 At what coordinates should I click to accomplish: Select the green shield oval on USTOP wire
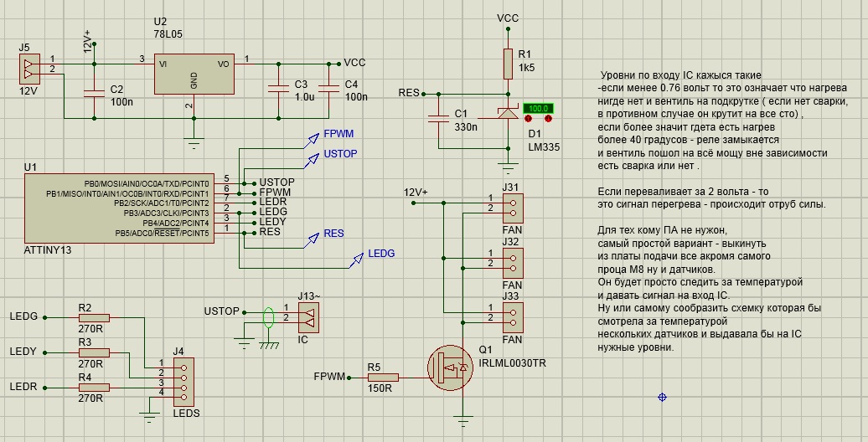(268, 316)
